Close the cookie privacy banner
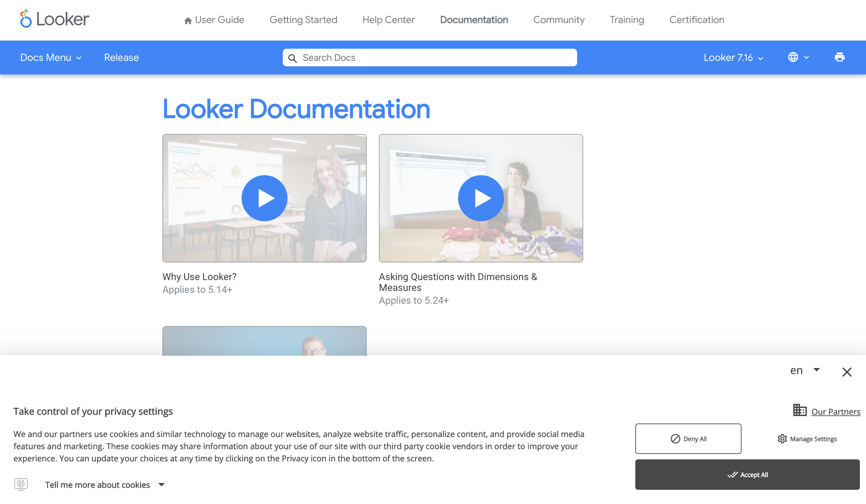This screenshot has height=504, width=866. pyautogui.click(x=846, y=372)
